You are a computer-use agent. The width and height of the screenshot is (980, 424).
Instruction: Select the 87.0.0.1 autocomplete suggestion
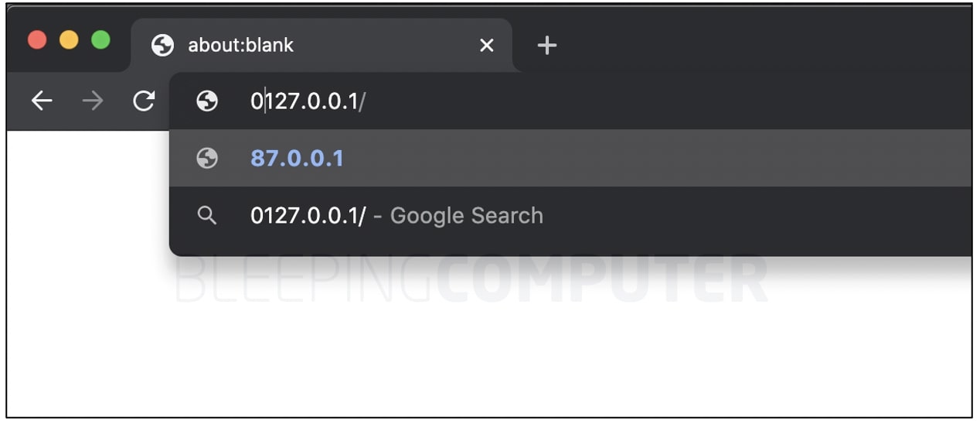pos(297,159)
